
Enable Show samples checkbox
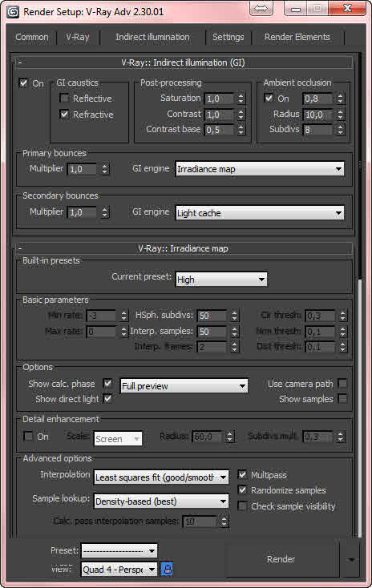coord(342,399)
